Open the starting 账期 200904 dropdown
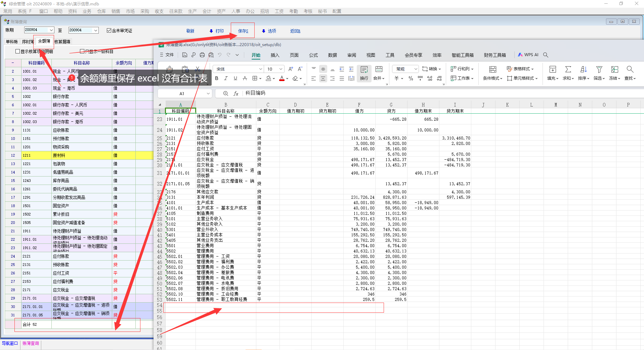Screen dimensions: 644x350 tap(51, 30)
